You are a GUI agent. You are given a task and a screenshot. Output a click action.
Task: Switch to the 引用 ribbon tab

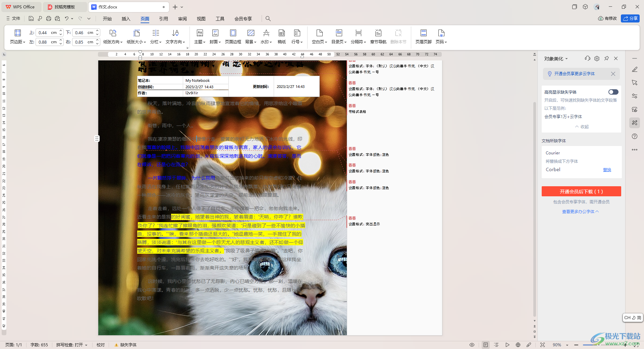[164, 19]
